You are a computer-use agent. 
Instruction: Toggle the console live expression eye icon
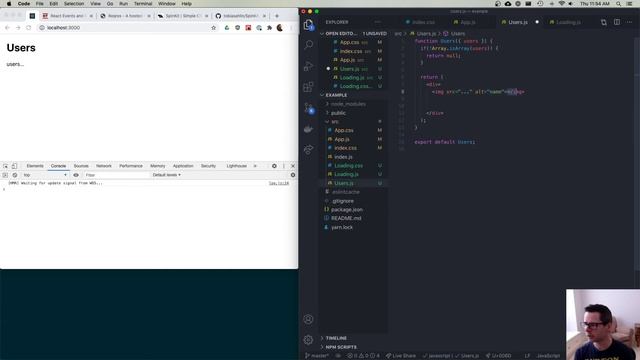click(76, 175)
